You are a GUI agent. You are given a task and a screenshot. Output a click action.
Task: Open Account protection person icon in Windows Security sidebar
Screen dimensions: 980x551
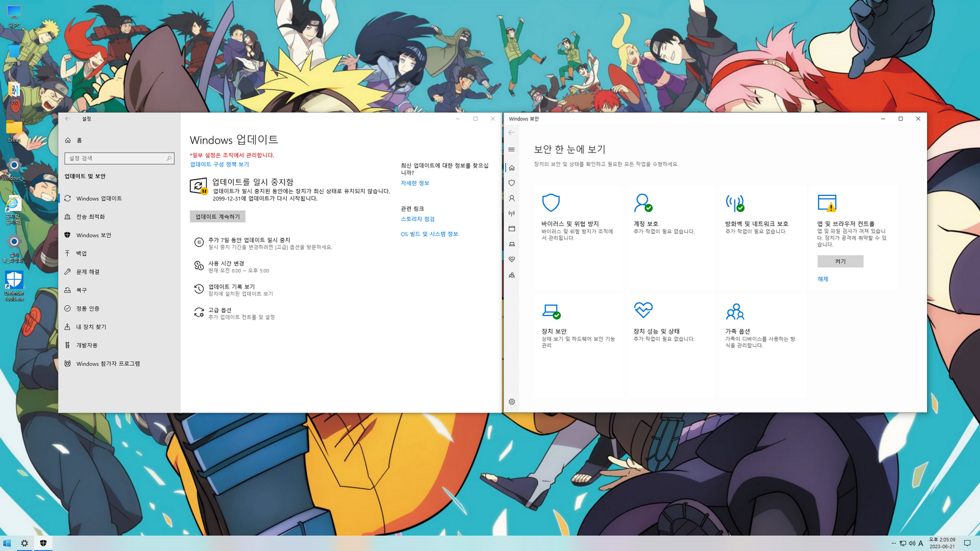pyautogui.click(x=512, y=198)
